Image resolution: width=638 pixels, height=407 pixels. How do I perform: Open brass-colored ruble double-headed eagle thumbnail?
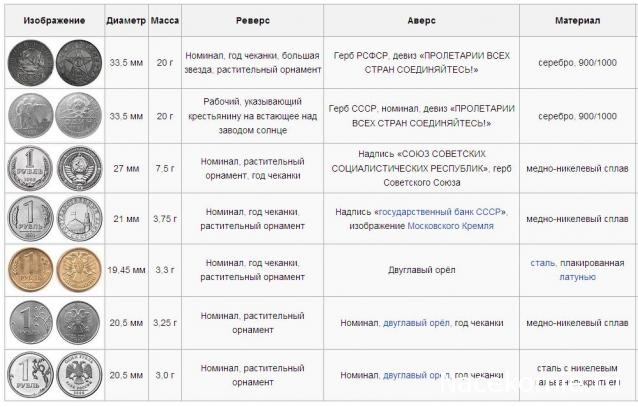(x=79, y=269)
